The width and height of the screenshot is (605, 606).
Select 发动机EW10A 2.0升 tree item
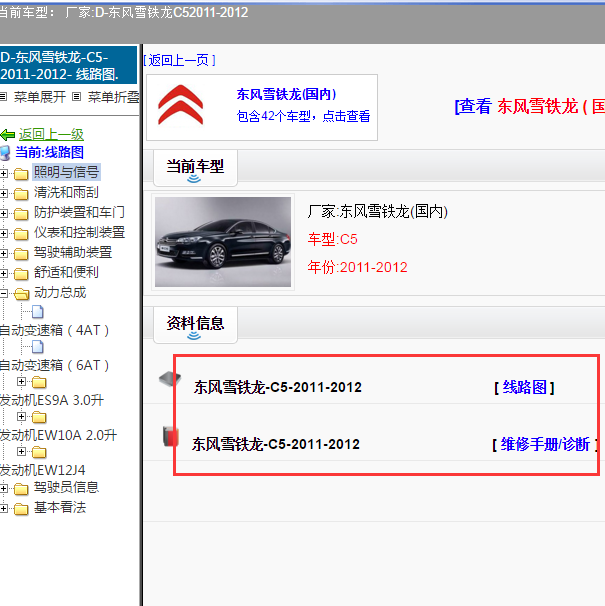click(58, 435)
